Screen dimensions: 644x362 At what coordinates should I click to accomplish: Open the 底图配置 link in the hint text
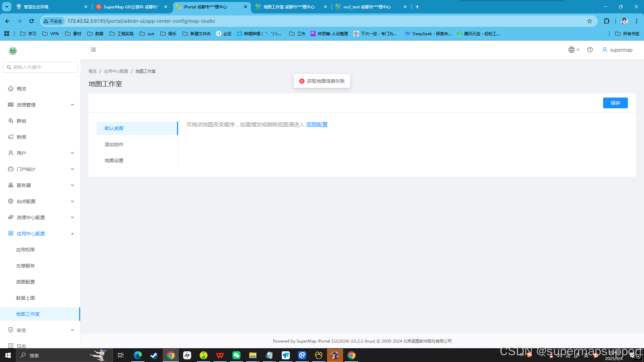coord(317,124)
